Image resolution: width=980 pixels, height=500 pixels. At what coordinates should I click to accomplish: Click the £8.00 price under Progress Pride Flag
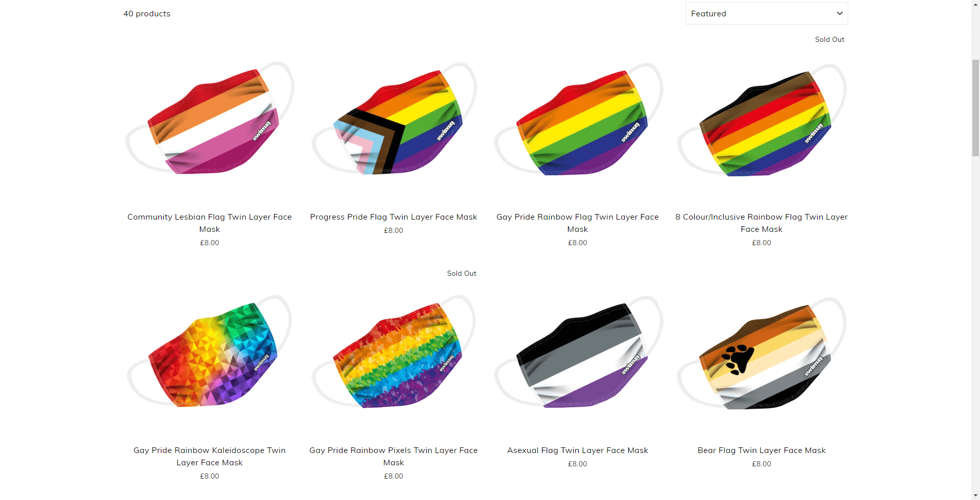point(394,230)
